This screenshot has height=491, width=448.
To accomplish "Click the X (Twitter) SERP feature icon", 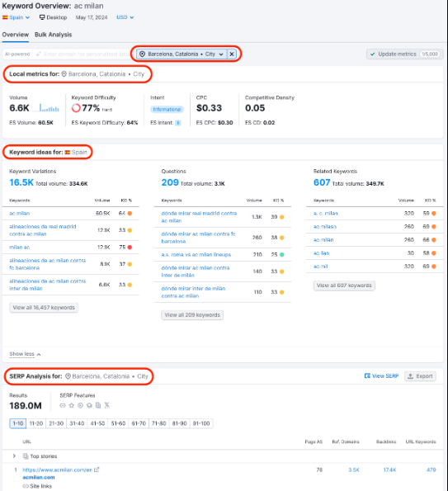I will pos(107,405).
